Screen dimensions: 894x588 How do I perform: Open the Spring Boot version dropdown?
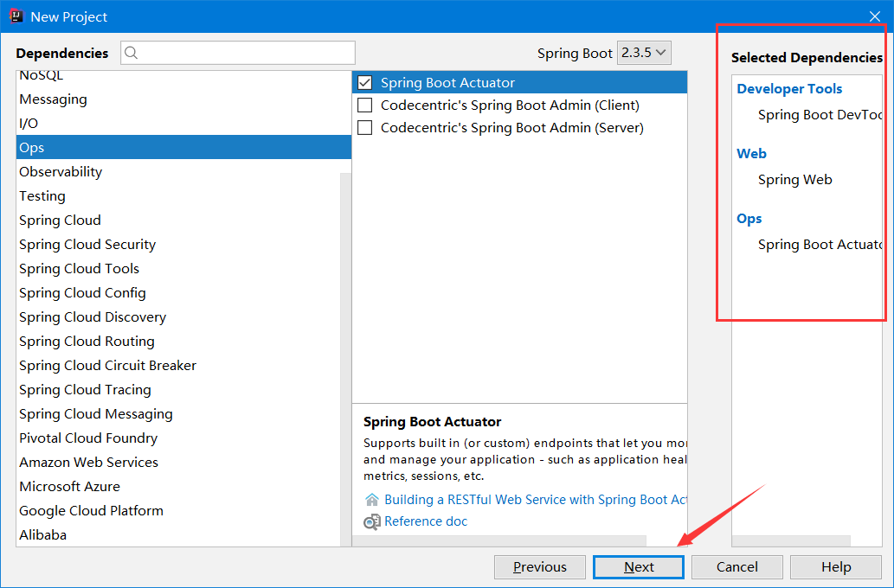click(644, 53)
